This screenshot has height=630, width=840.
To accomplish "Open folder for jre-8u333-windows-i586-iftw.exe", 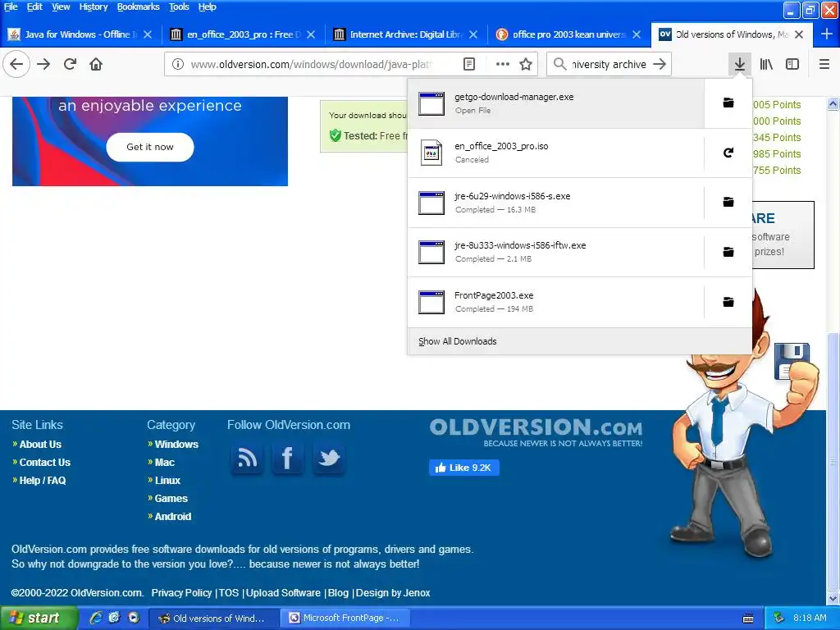I will (x=728, y=252).
